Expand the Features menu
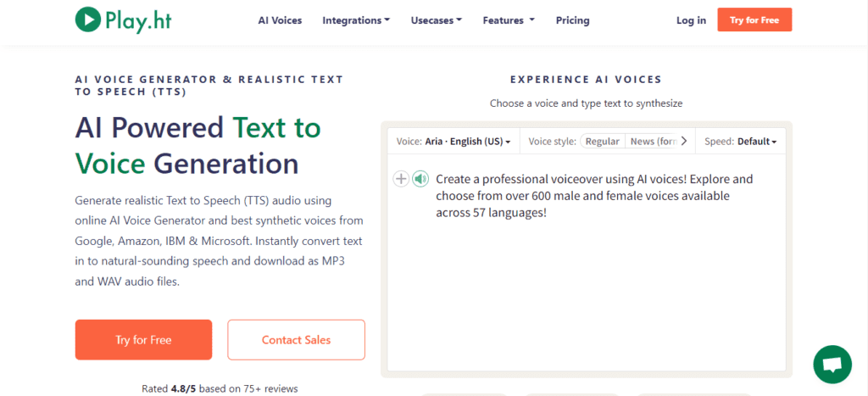This screenshot has width=868, height=396. coord(509,20)
